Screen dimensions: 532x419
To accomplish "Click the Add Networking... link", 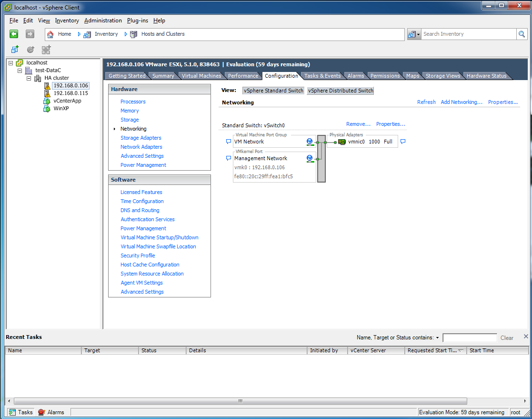I will coord(462,102).
